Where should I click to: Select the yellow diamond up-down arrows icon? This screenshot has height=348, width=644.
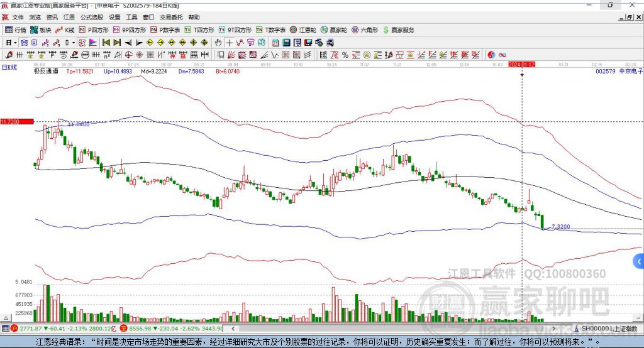point(204,43)
